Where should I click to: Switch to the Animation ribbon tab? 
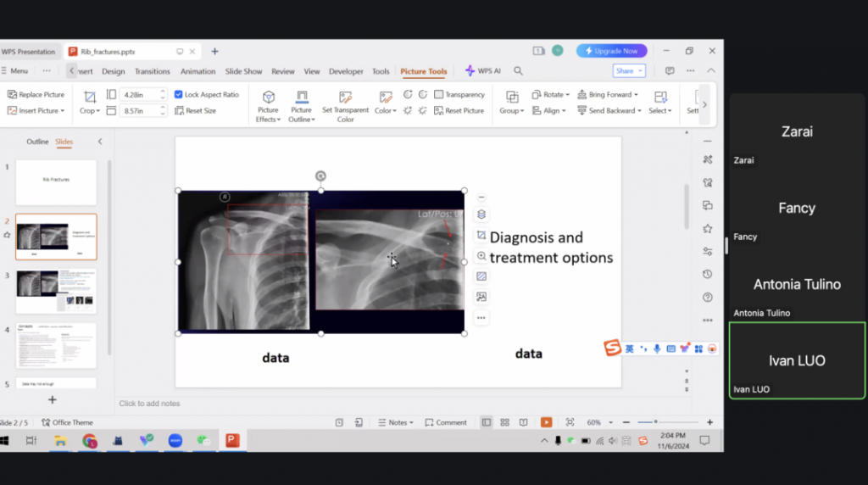[198, 71]
